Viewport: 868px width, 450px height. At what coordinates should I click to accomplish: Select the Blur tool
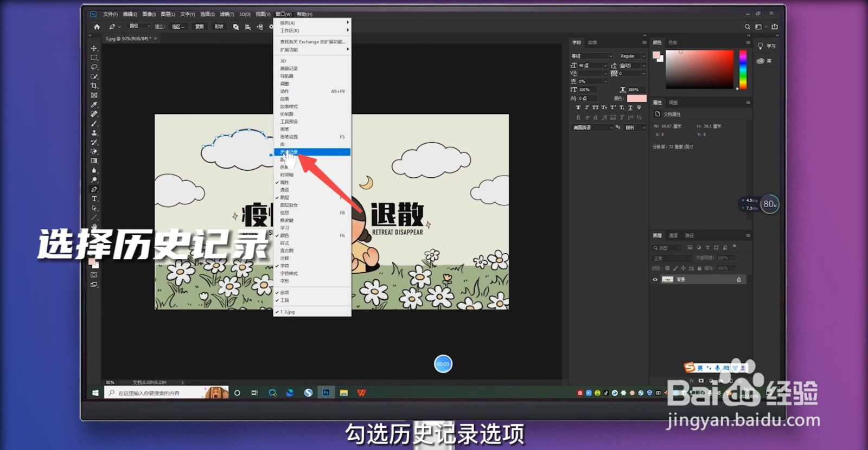click(x=94, y=170)
